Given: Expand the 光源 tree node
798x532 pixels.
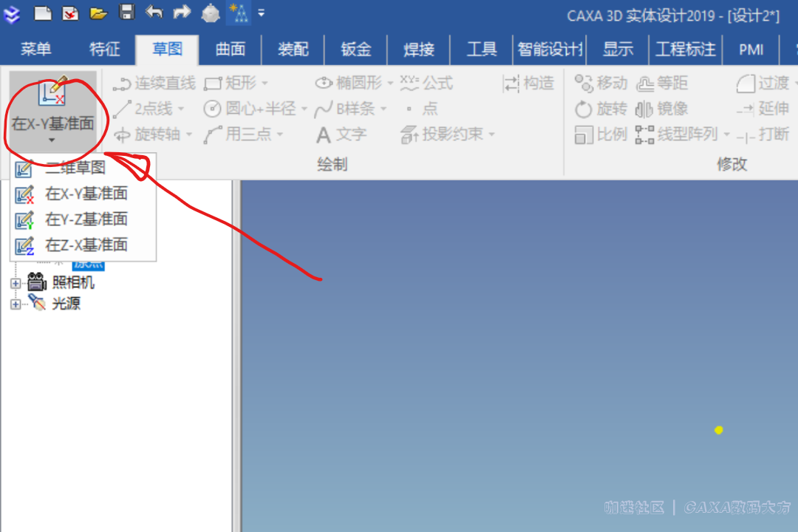Looking at the screenshot, I should coord(16,304).
